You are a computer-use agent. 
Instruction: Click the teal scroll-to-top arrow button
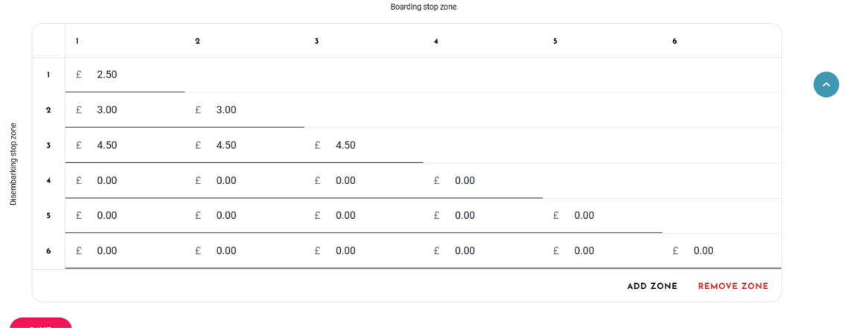[826, 84]
